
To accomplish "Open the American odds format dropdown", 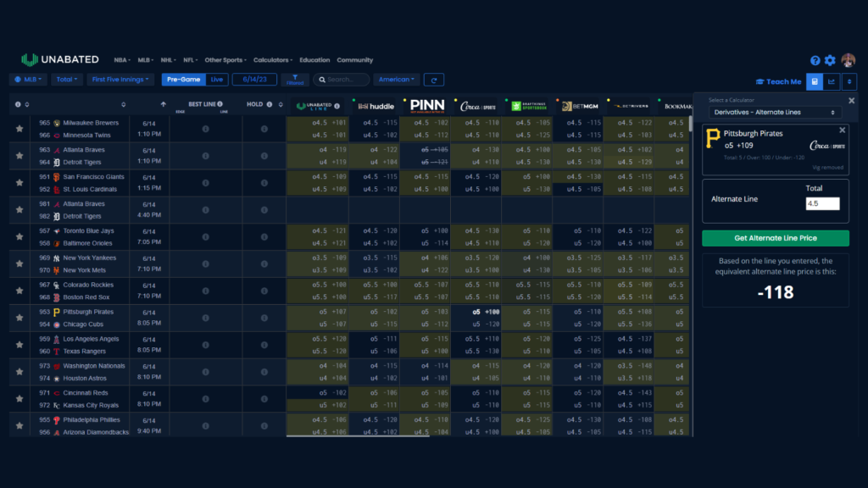I will point(397,80).
